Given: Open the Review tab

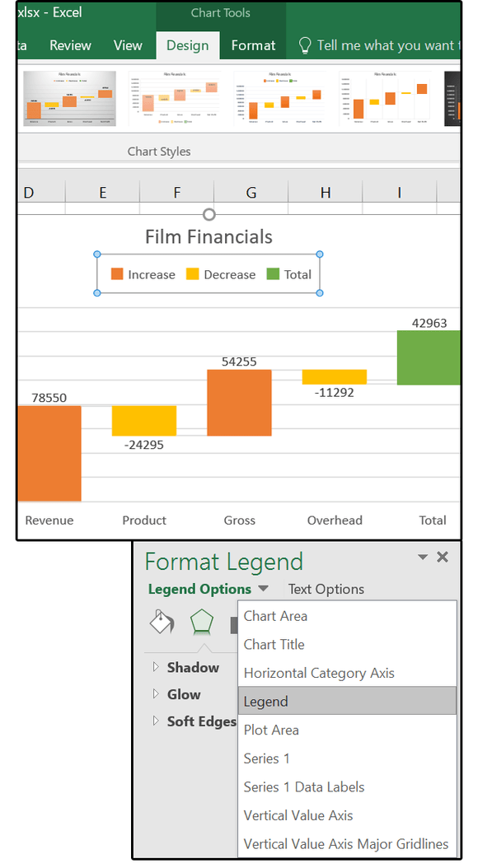Looking at the screenshot, I should (x=70, y=45).
